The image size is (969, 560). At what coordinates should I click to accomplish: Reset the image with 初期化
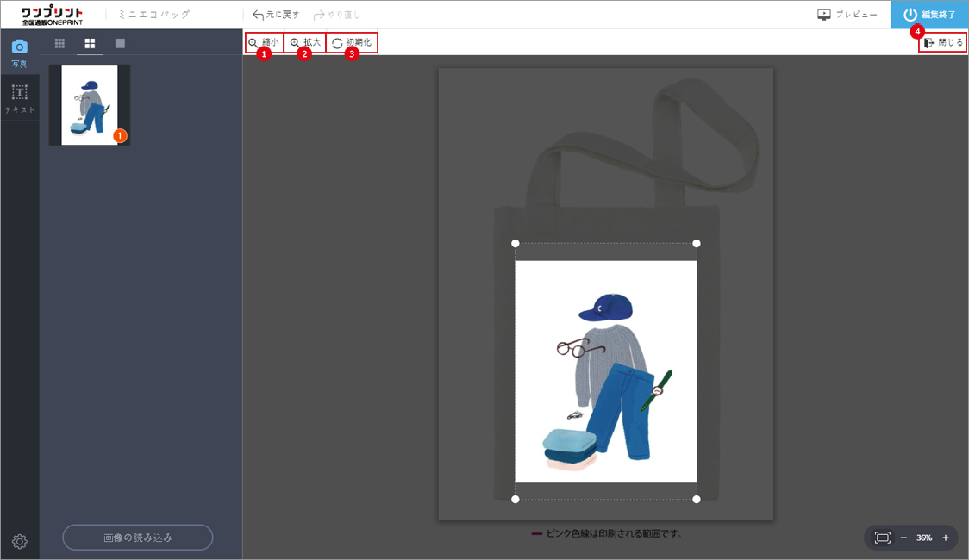pos(352,42)
